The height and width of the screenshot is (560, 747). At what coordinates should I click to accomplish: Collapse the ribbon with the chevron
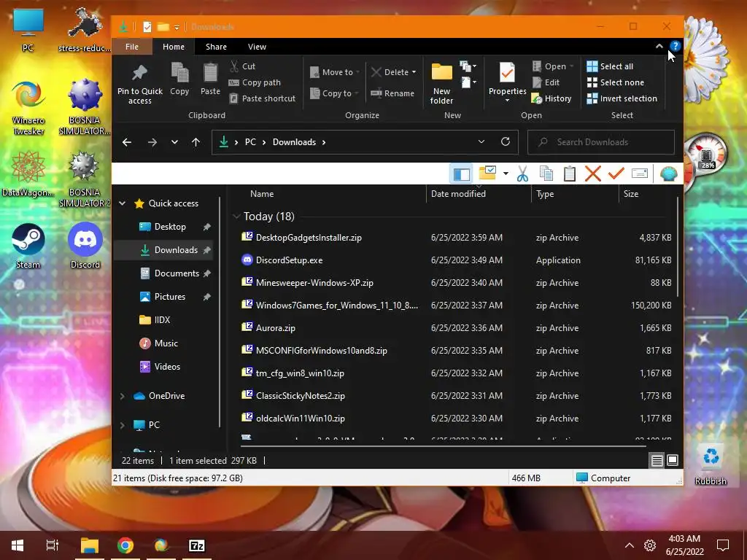click(659, 46)
